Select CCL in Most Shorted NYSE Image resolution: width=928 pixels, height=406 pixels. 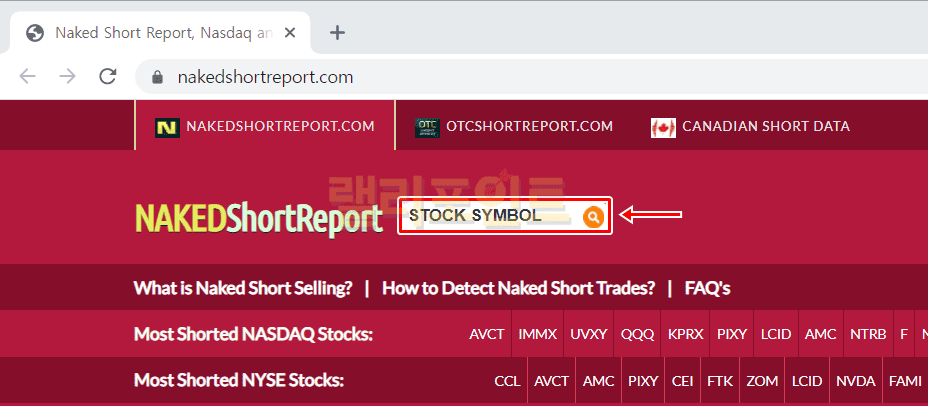click(507, 381)
